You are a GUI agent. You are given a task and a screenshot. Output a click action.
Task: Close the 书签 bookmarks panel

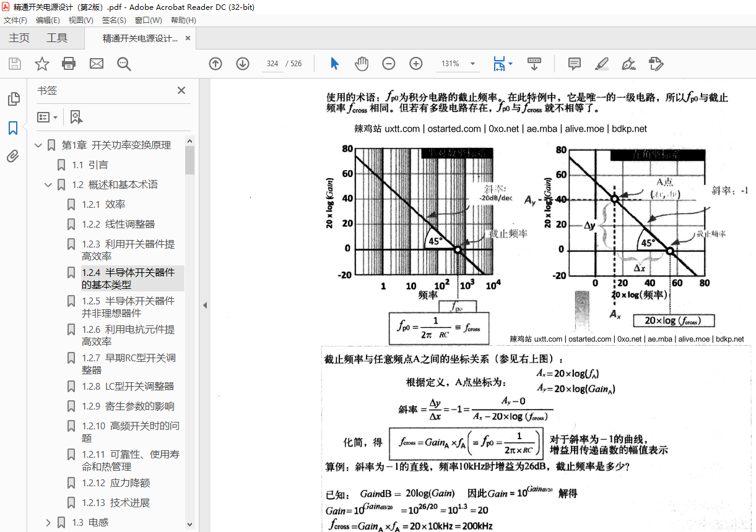181,90
